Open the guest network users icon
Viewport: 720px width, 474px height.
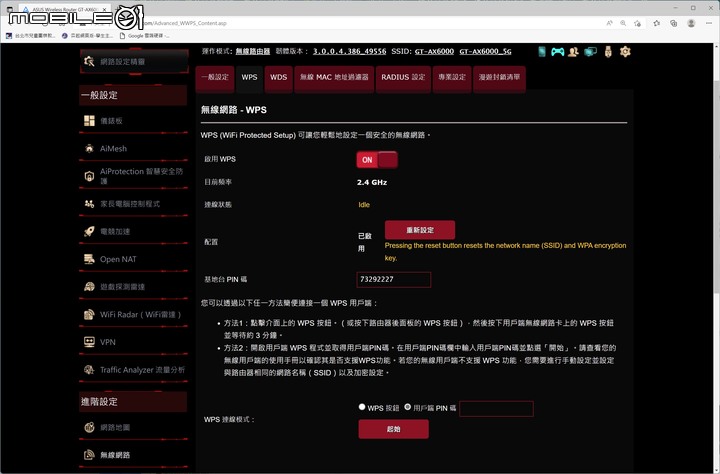[x=573, y=51]
